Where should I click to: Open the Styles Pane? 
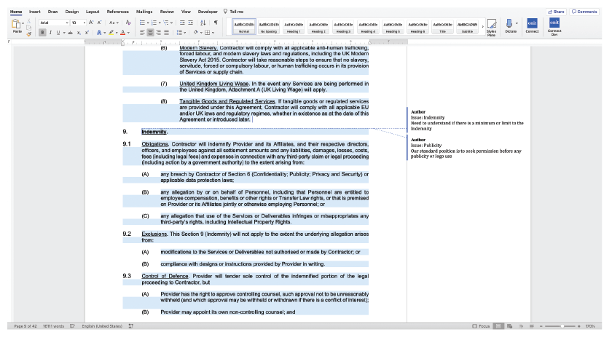491,28
